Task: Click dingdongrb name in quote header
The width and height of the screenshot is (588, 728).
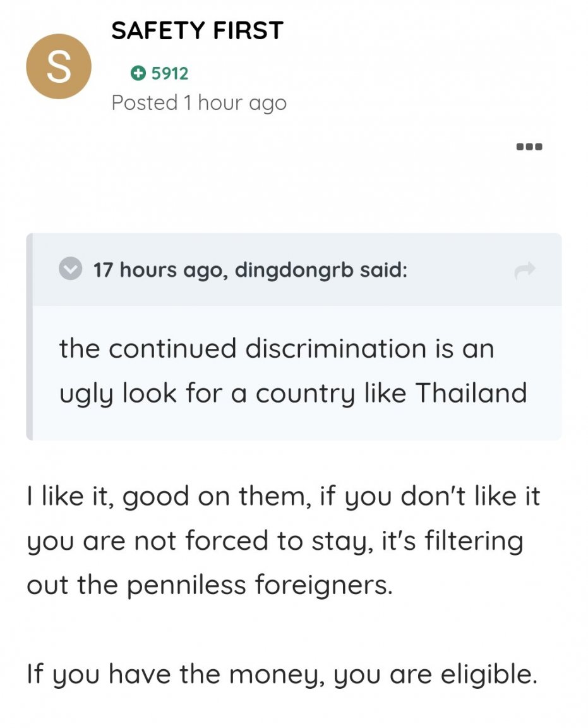Action: pos(294,270)
